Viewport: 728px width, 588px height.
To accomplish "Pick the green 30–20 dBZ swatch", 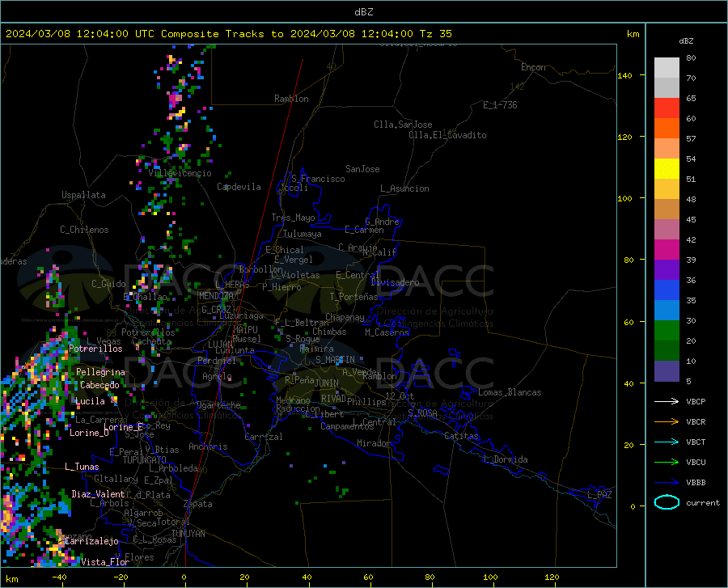I will tap(667, 331).
